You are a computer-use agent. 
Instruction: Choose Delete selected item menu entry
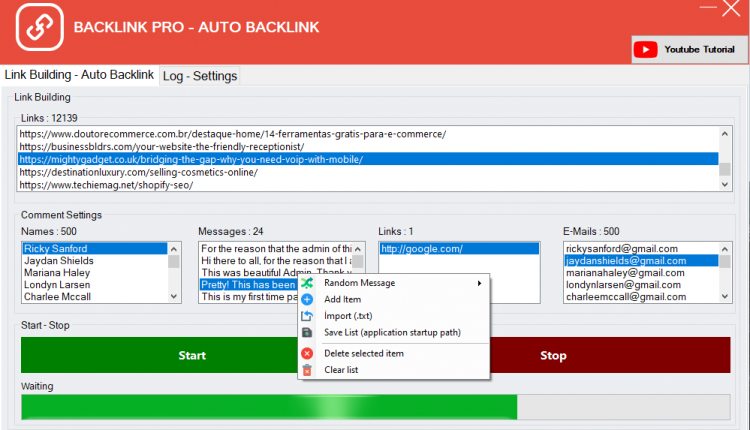point(394,353)
